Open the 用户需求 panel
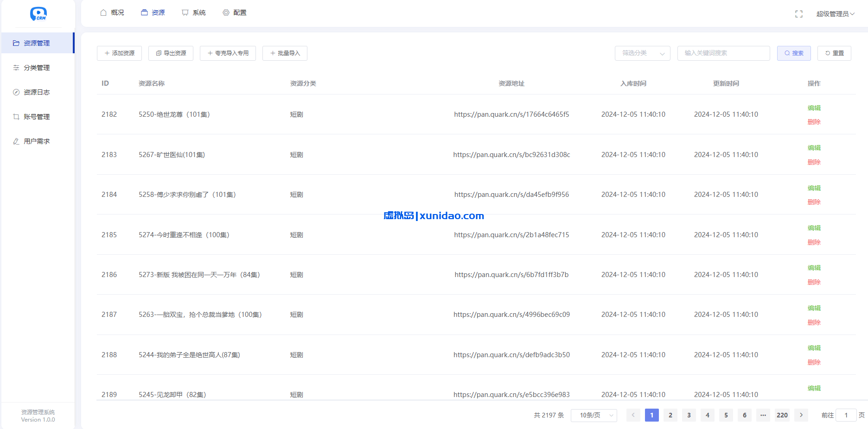This screenshot has height=429, width=868. pos(38,141)
